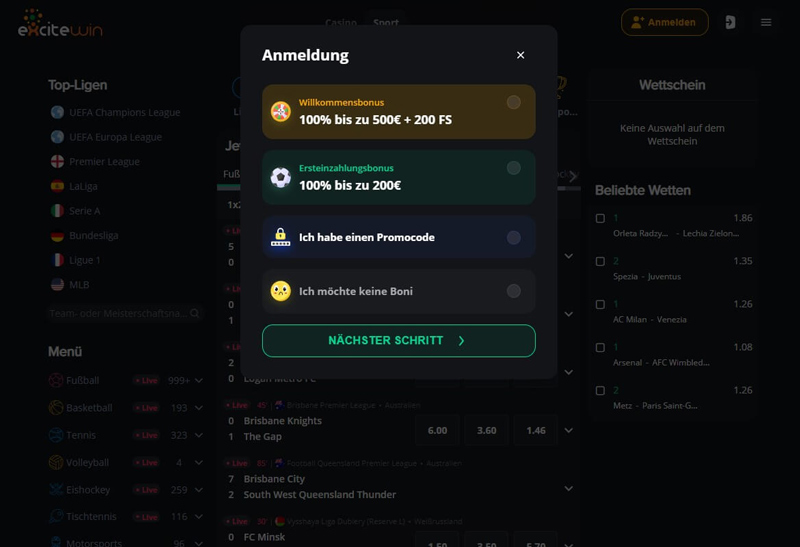Click the padlock promocode icon

(x=281, y=237)
